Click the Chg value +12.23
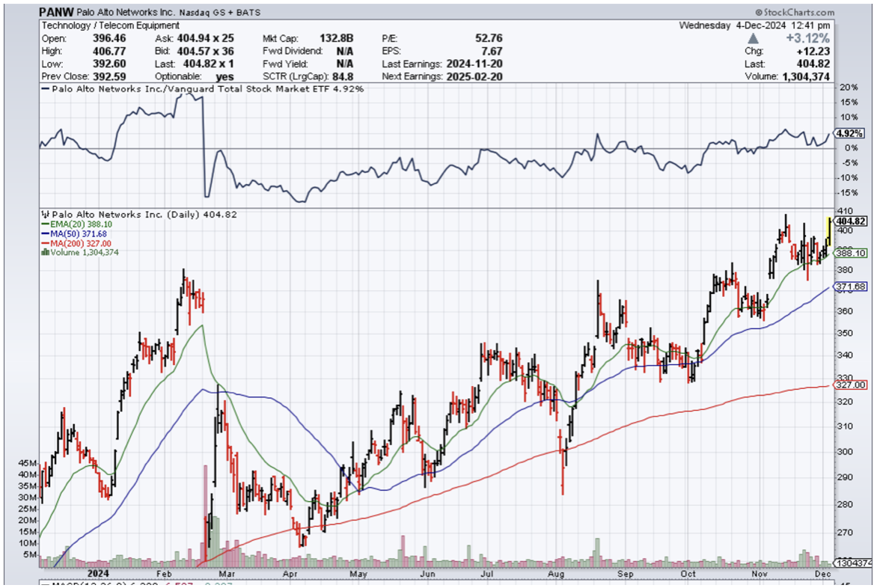The width and height of the screenshot is (877, 588). pyautogui.click(x=813, y=51)
